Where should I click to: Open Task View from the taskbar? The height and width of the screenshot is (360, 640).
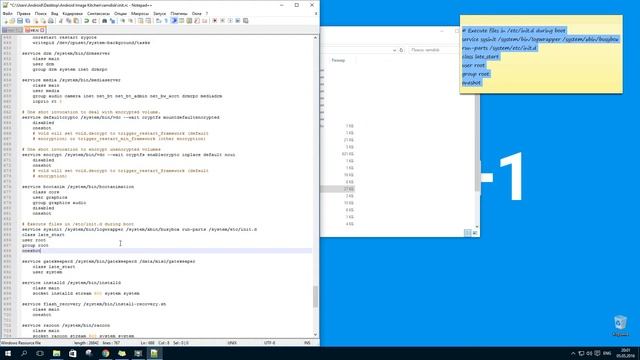[40, 353]
